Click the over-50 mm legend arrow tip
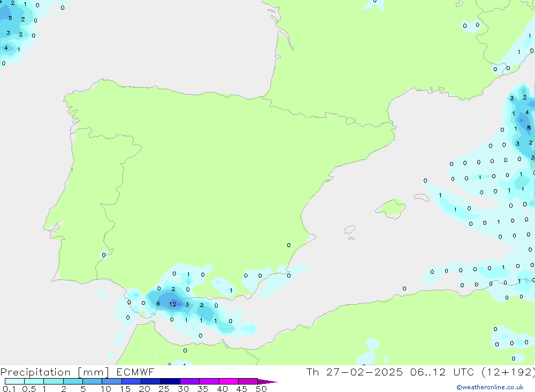The height and width of the screenshot is (392, 535). pos(267,382)
